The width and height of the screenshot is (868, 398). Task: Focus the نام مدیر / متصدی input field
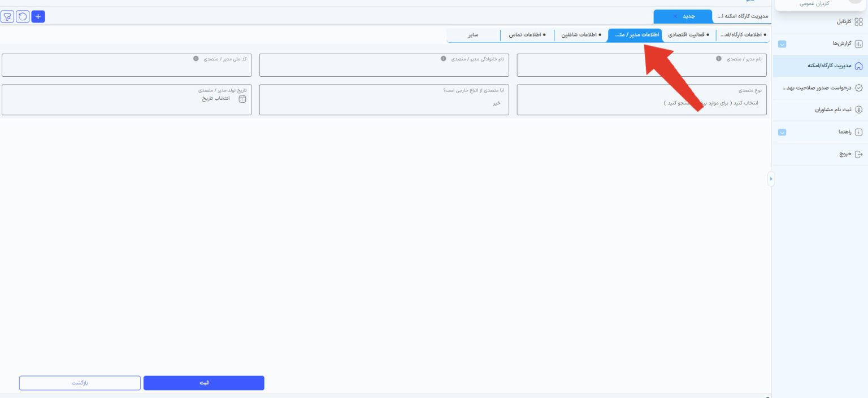641,65
